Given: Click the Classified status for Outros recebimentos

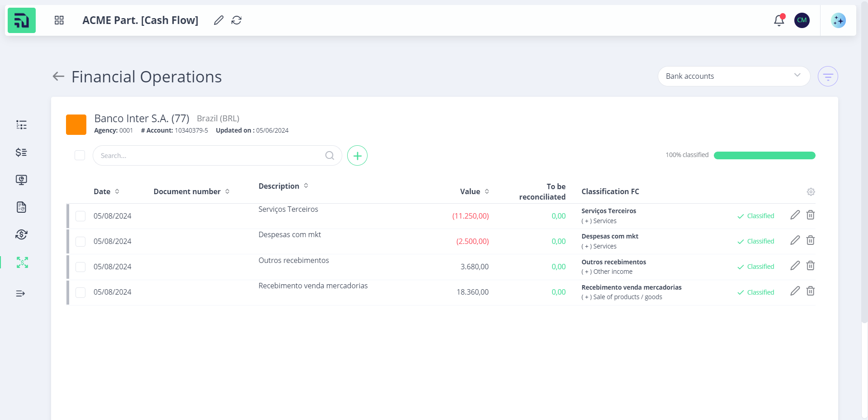Looking at the screenshot, I should click(x=756, y=267).
